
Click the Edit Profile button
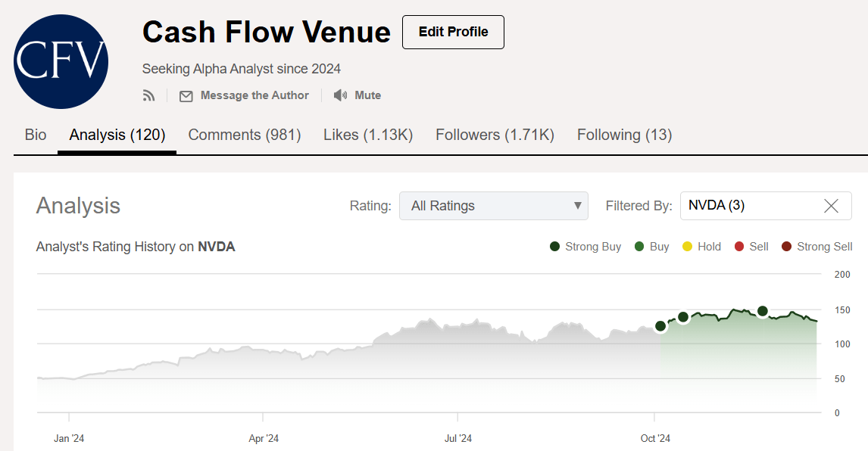[x=453, y=32]
